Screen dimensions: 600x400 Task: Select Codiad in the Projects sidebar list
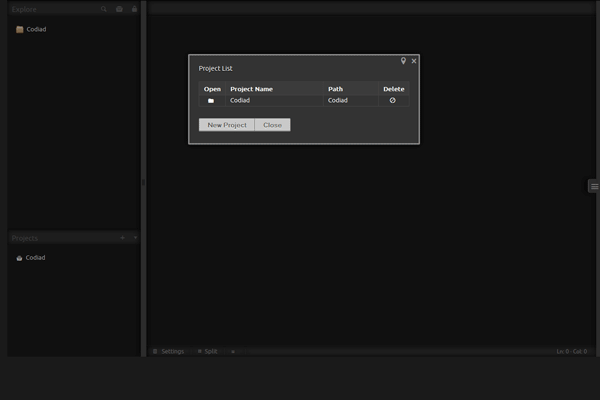click(35, 258)
